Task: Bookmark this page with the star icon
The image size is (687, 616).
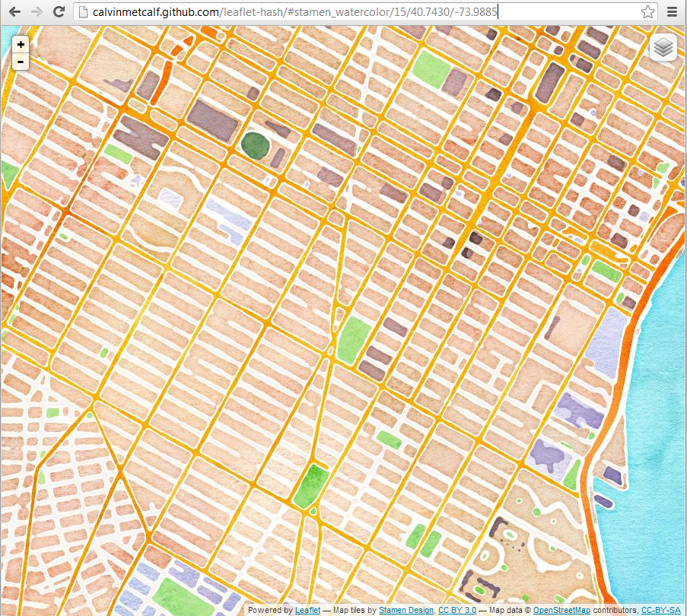Action: tap(647, 12)
